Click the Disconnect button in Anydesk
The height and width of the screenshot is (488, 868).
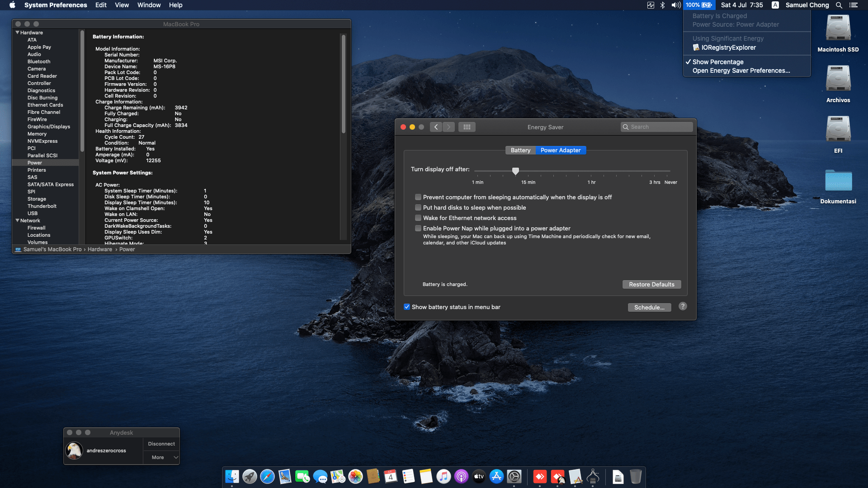[x=161, y=443]
